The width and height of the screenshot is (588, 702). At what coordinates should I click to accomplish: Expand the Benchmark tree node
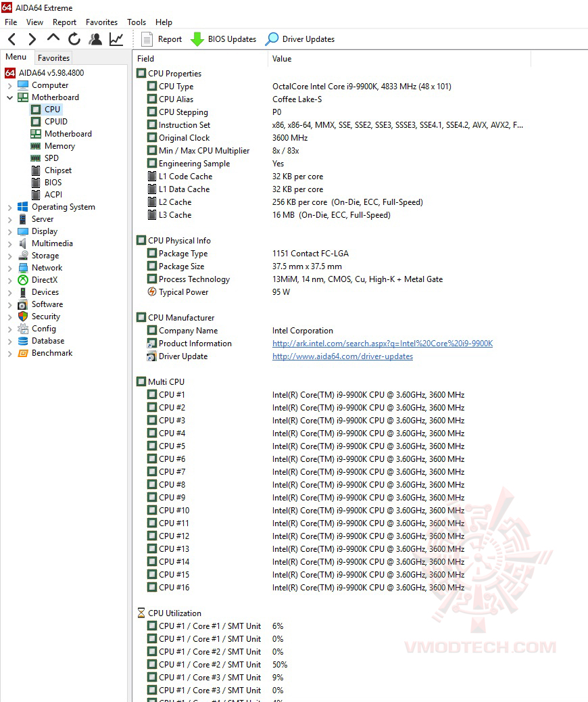point(10,353)
